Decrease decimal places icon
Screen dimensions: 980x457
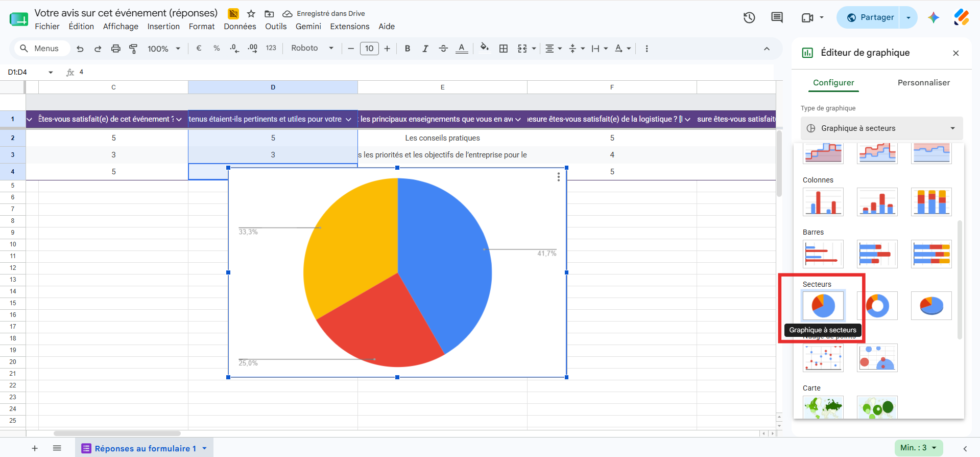[234, 48]
